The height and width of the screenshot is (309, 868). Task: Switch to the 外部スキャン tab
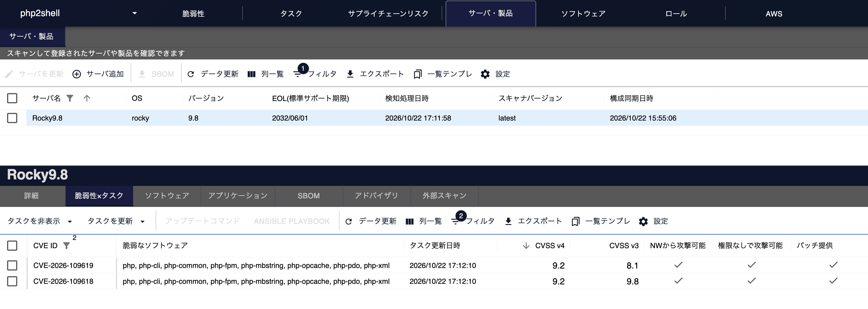click(444, 196)
